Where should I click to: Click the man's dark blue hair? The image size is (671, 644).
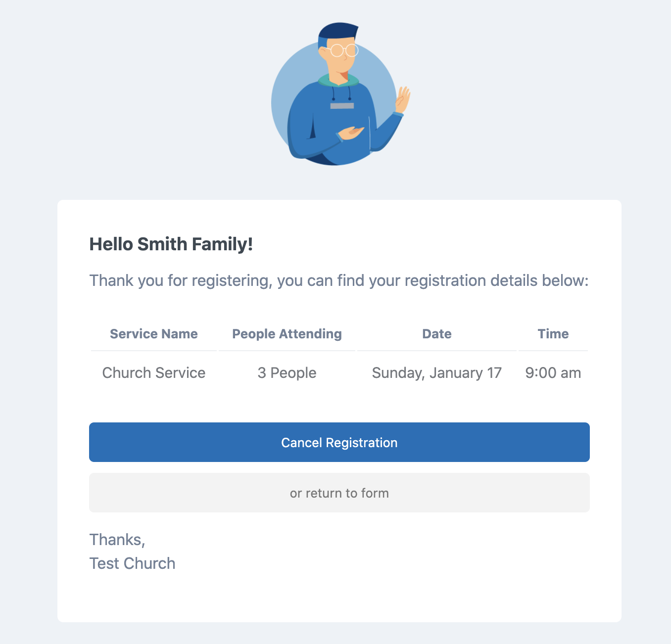[x=336, y=32]
